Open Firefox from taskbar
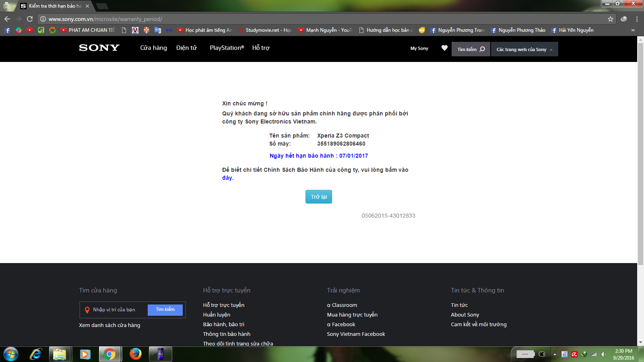644x362 pixels. pos(136,354)
